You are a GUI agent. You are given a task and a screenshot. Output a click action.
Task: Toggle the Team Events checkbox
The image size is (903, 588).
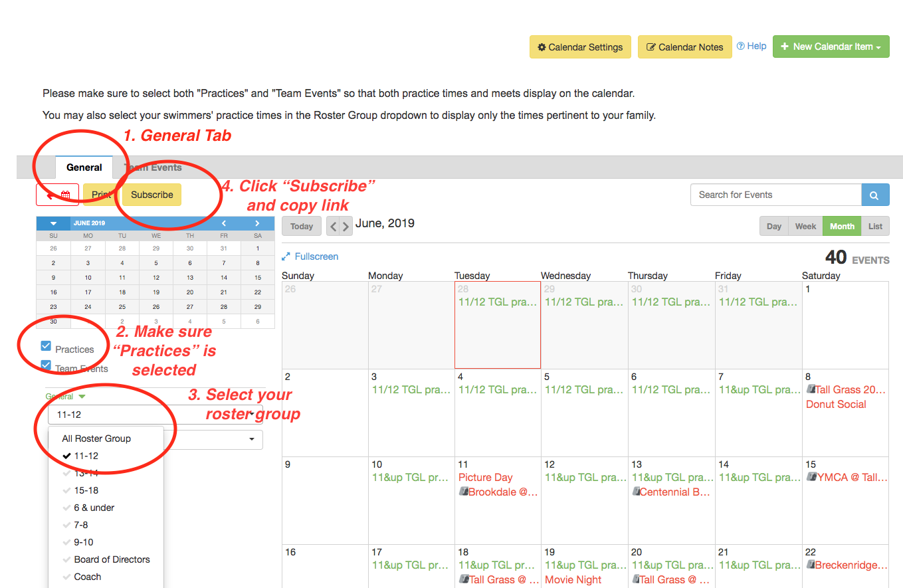(x=46, y=365)
